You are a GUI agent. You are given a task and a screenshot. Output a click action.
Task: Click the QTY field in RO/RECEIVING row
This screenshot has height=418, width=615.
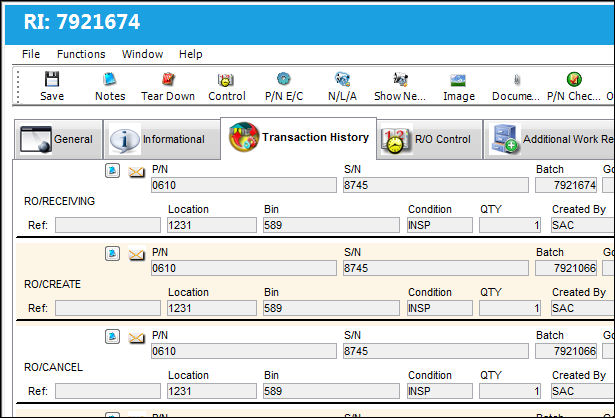510,225
